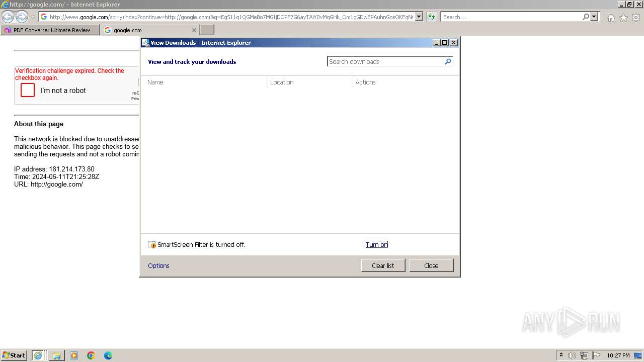
Task: Switch to the google.com tab
Action: 146,30
